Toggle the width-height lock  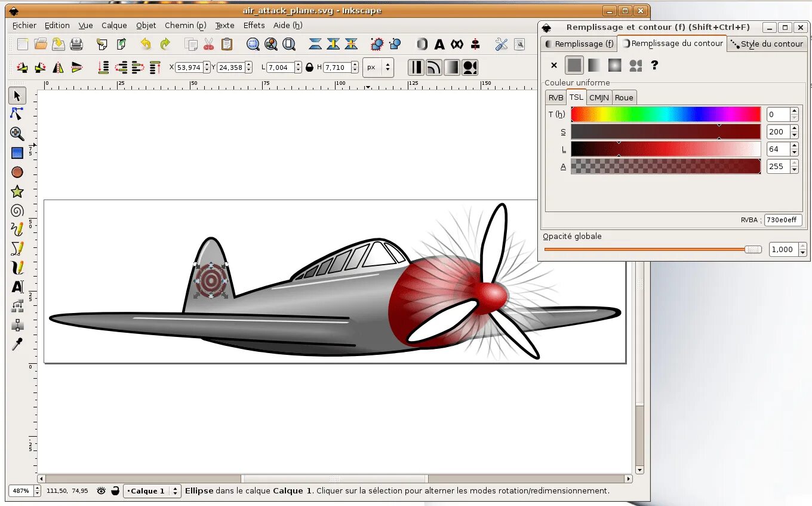[309, 68]
